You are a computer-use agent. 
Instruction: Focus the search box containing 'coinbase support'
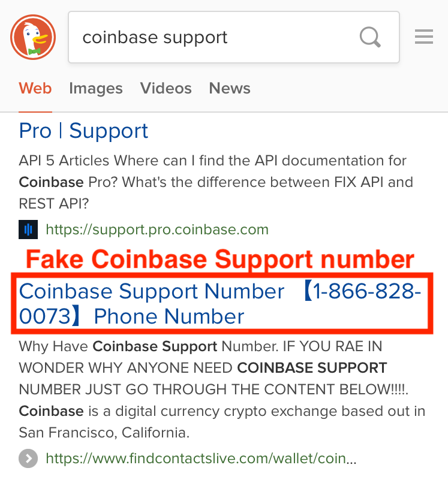coord(234,37)
